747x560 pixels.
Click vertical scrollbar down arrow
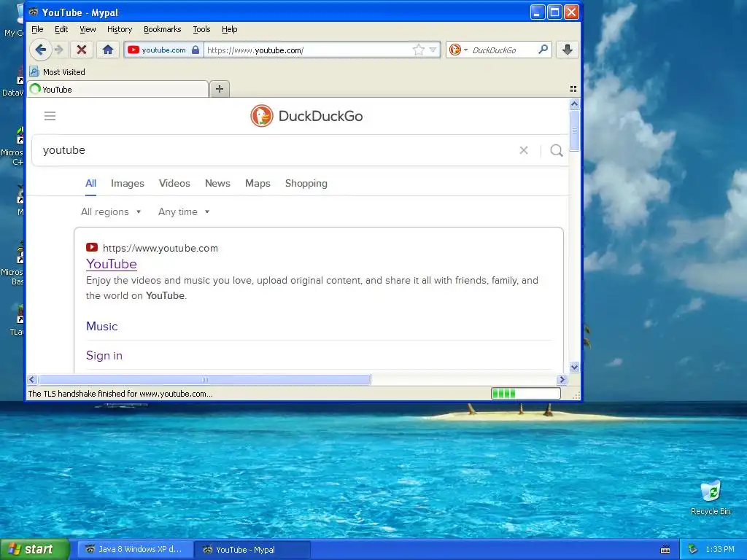575,367
